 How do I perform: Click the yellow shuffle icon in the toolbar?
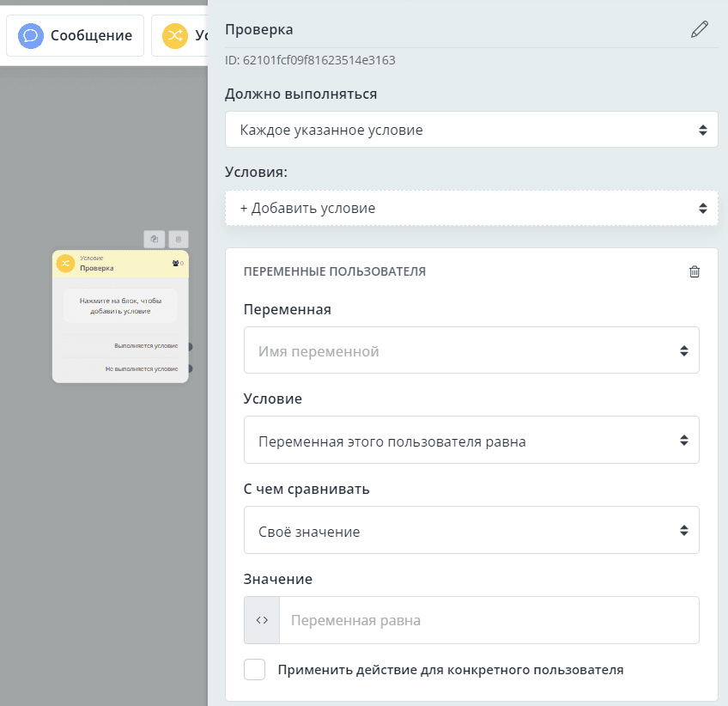coord(175,35)
